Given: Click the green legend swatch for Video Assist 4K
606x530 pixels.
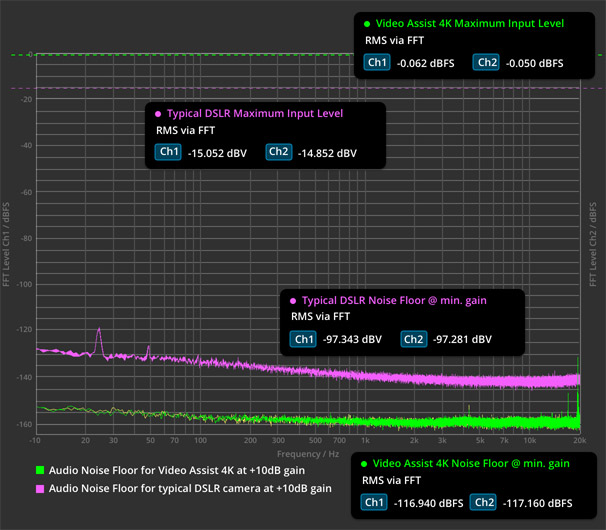Looking at the screenshot, I should (x=39, y=470).
